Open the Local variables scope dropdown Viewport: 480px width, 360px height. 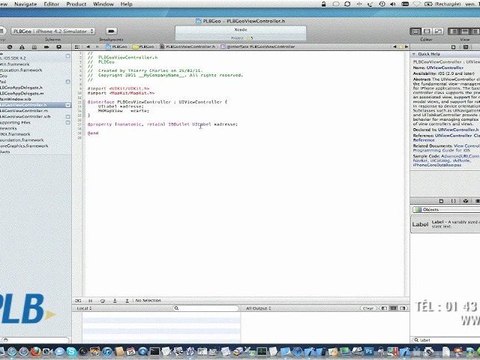click(84, 308)
